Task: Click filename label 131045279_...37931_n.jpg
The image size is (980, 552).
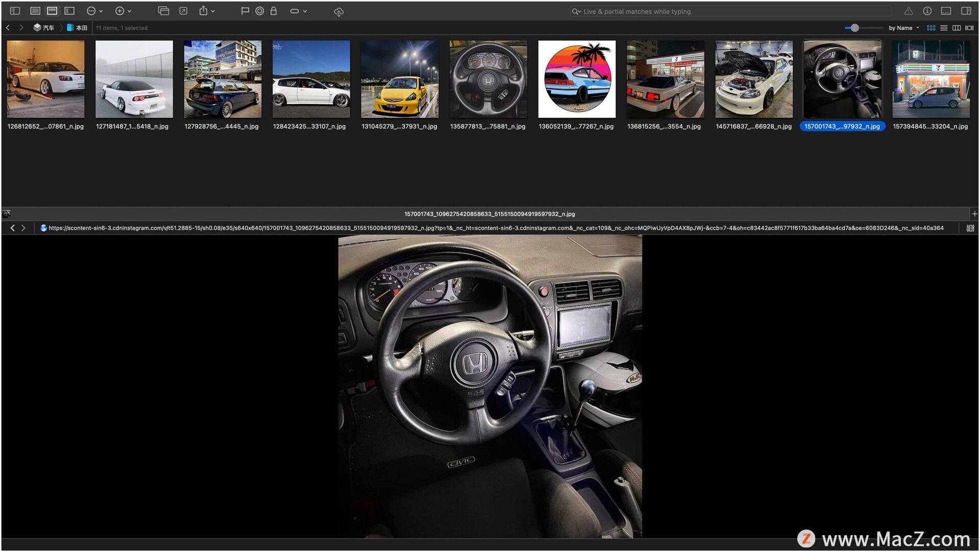Action: [x=400, y=126]
